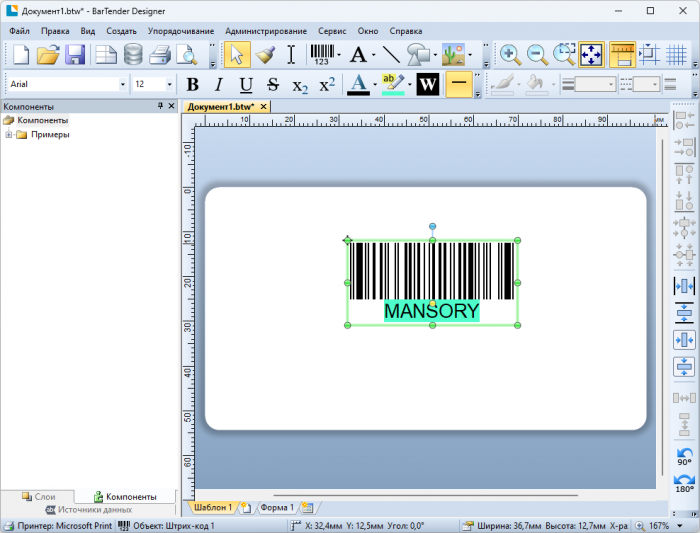Viewport: 700px width, 533px height.
Task: Toggle white-on-black text W button
Action: pos(428,84)
